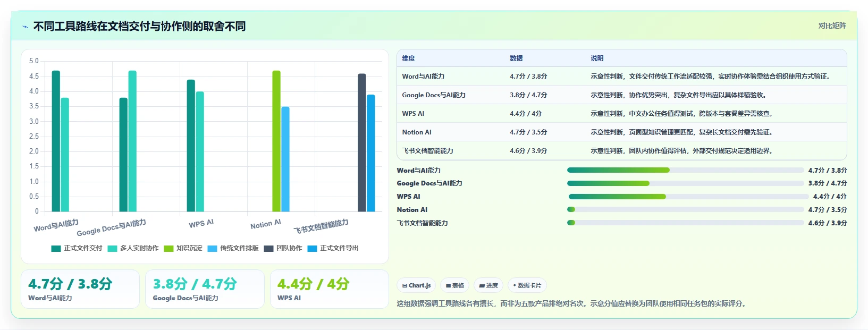Toggle 正式文件导出 legend item
868x330 pixels.
(333, 248)
